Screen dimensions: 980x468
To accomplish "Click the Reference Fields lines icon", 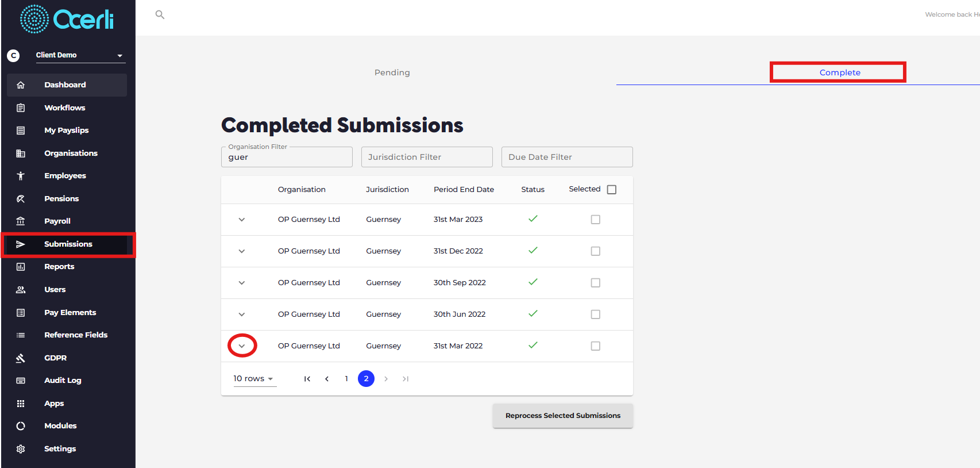I will click(x=21, y=335).
